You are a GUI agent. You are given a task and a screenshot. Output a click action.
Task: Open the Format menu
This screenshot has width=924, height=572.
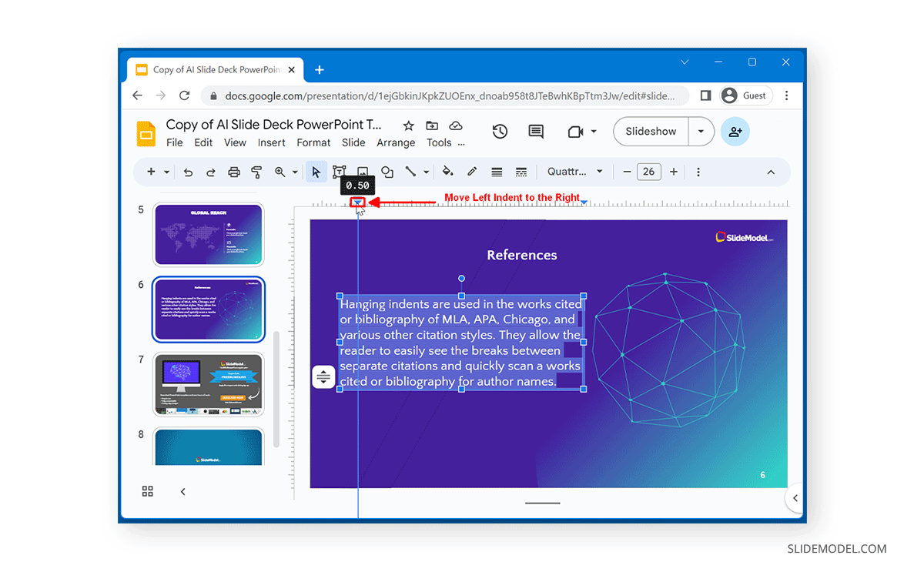(x=313, y=142)
